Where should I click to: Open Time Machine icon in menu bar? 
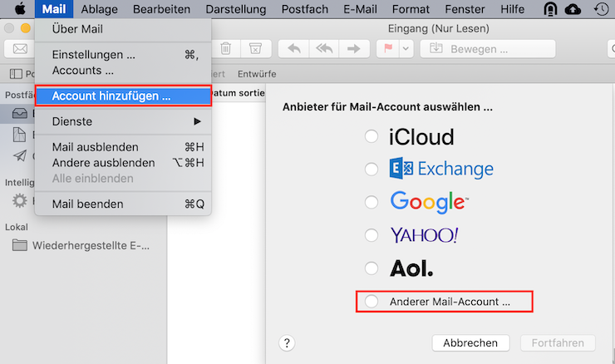601,9
